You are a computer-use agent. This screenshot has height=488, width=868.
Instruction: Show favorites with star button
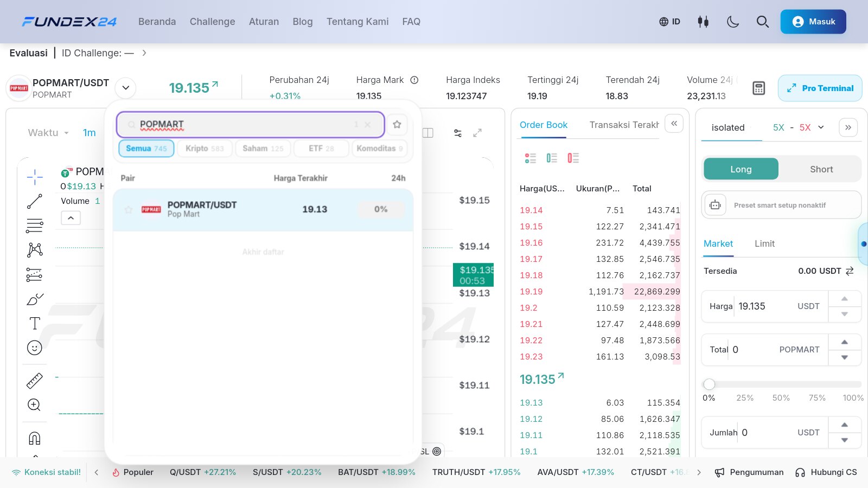(x=397, y=124)
